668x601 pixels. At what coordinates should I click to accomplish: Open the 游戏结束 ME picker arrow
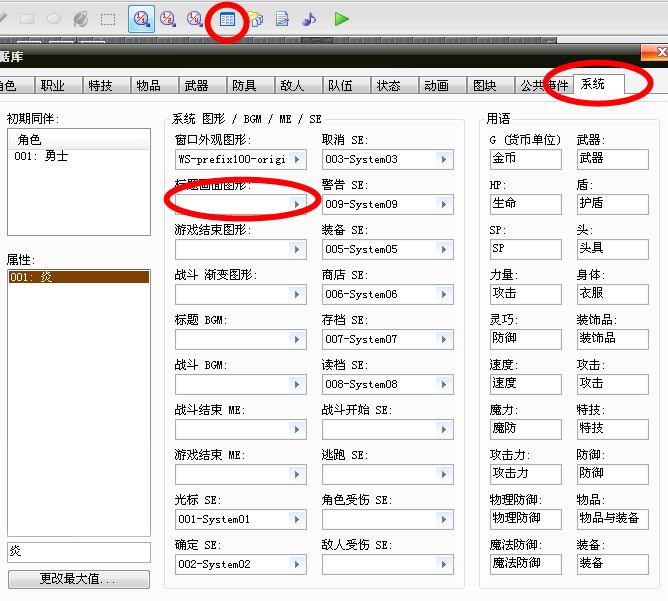pyautogui.click(x=297, y=474)
